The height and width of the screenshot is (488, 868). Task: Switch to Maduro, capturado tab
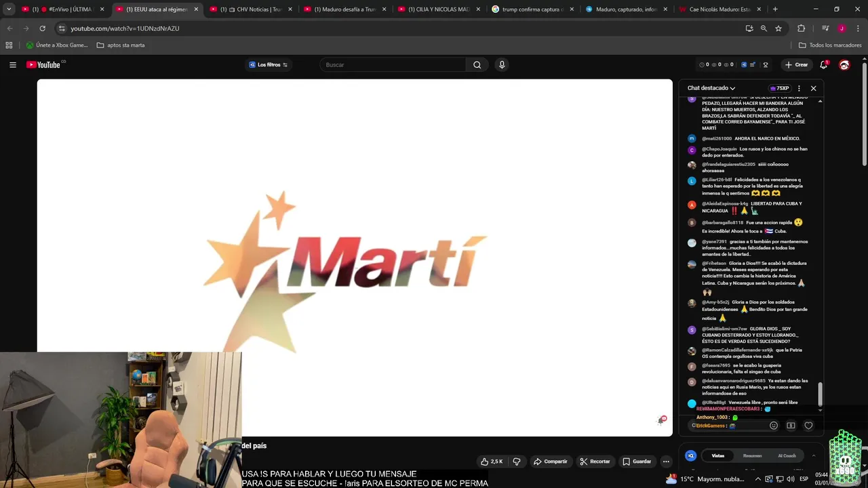[x=628, y=9]
